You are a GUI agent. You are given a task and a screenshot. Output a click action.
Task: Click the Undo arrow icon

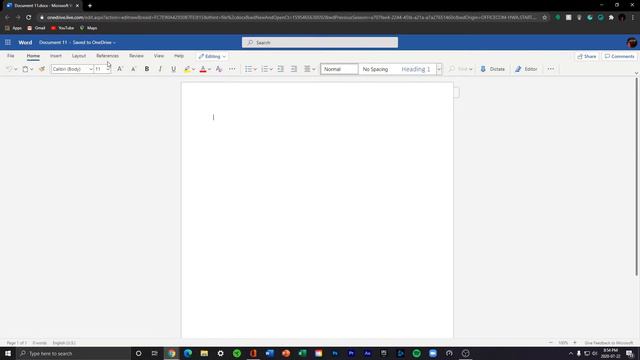click(9, 69)
